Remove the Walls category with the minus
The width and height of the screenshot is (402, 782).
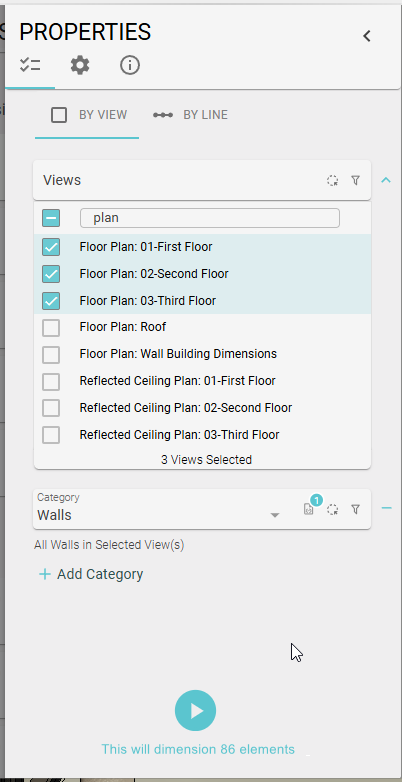coord(387,508)
